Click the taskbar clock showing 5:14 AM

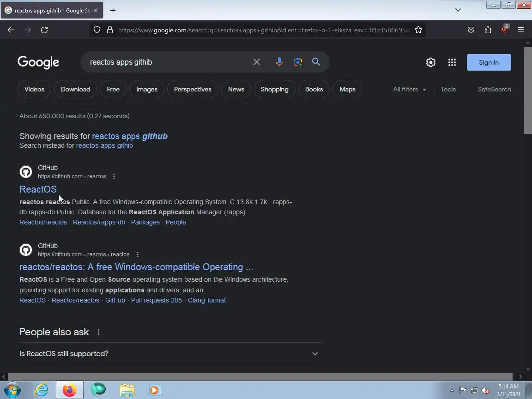pos(508,390)
